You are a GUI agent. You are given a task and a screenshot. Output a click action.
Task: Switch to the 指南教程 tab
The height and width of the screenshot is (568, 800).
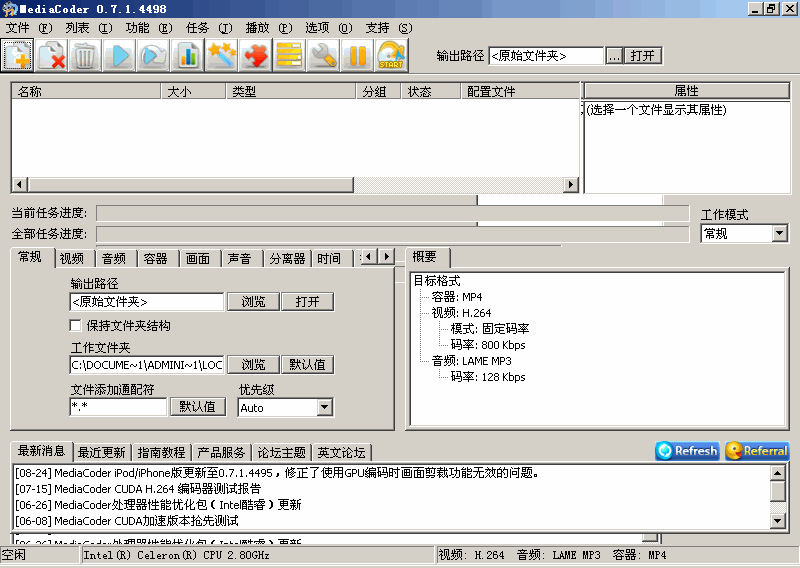[x=161, y=453]
